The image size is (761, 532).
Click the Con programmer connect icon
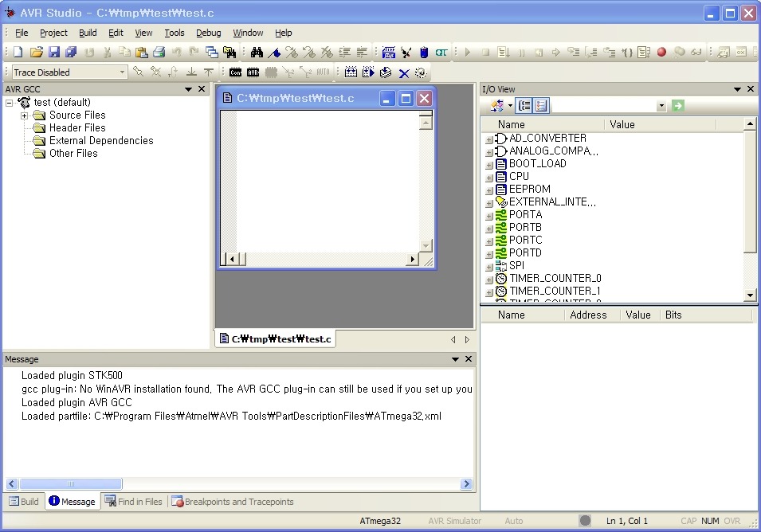coord(235,72)
